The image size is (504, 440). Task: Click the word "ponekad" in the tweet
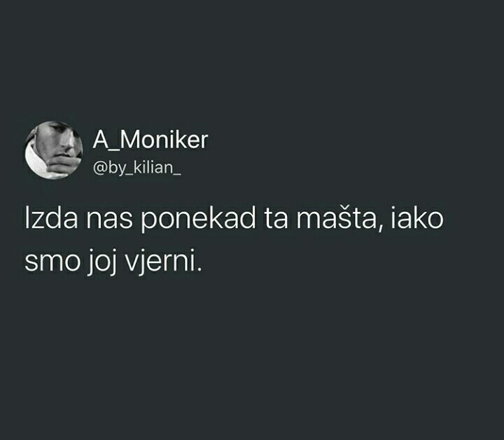pos(198,220)
